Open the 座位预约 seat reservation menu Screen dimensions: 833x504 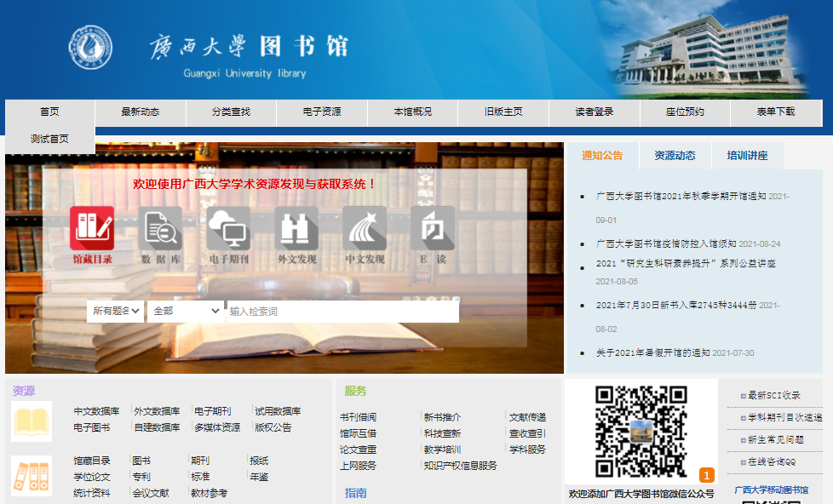pyautogui.click(x=686, y=112)
